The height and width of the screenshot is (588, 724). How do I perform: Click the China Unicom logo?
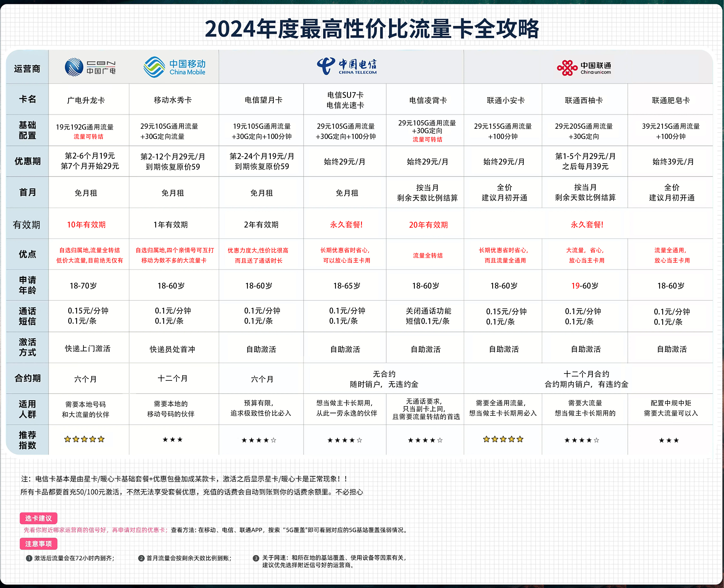(x=584, y=68)
